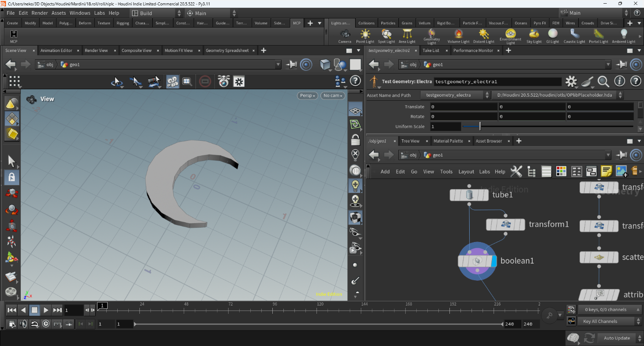644x346 pixels.
Task: Jump to the first frame
Action: 12,310
